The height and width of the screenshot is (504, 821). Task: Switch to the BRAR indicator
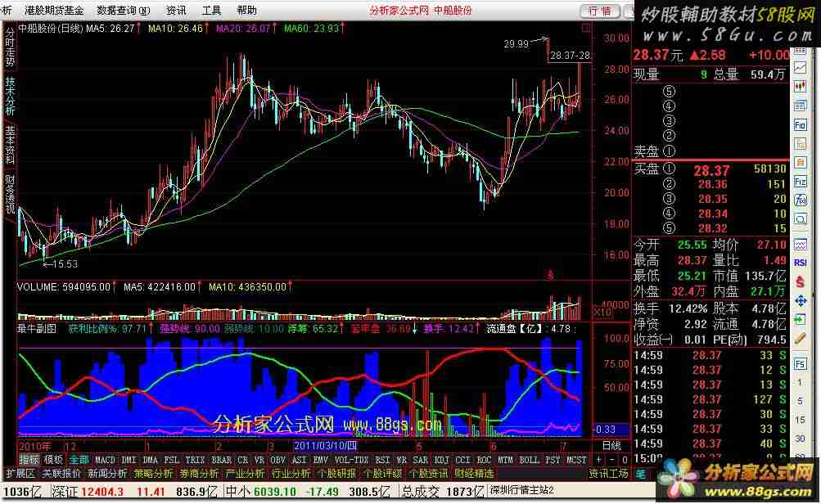(222, 460)
